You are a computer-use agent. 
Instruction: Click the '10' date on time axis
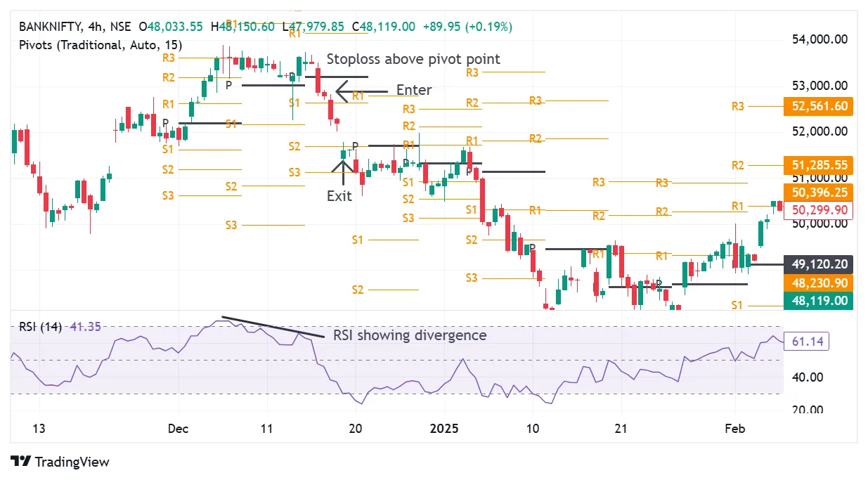[532, 429]
